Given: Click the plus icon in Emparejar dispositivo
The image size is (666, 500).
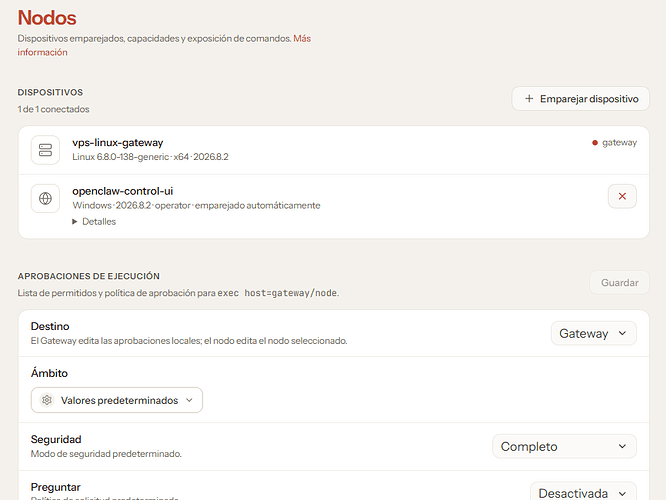Looking at the screenshot, I should coord(529,99).
